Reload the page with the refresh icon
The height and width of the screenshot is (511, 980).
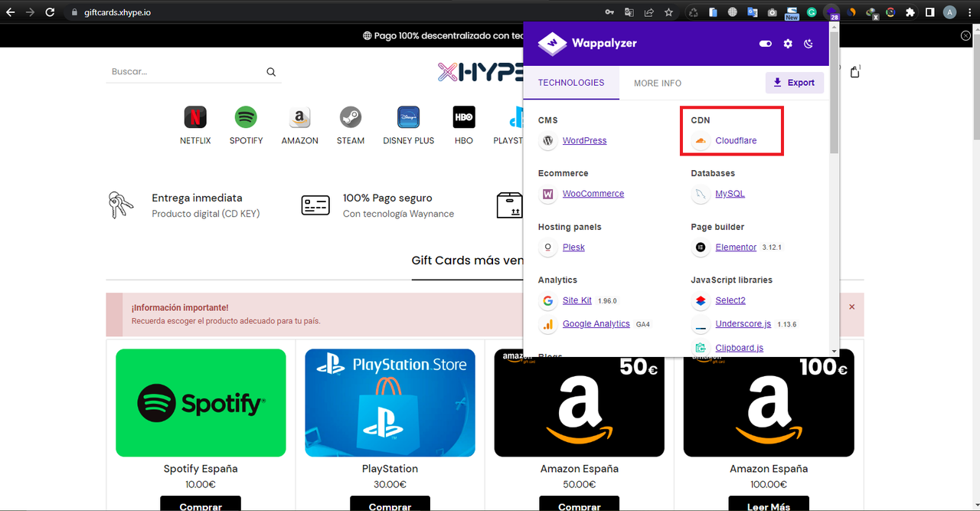click(x=50, y=12)
